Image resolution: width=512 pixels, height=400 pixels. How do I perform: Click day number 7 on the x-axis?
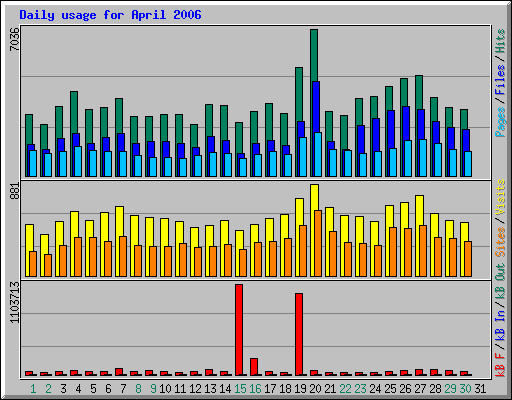coord(123,389)
